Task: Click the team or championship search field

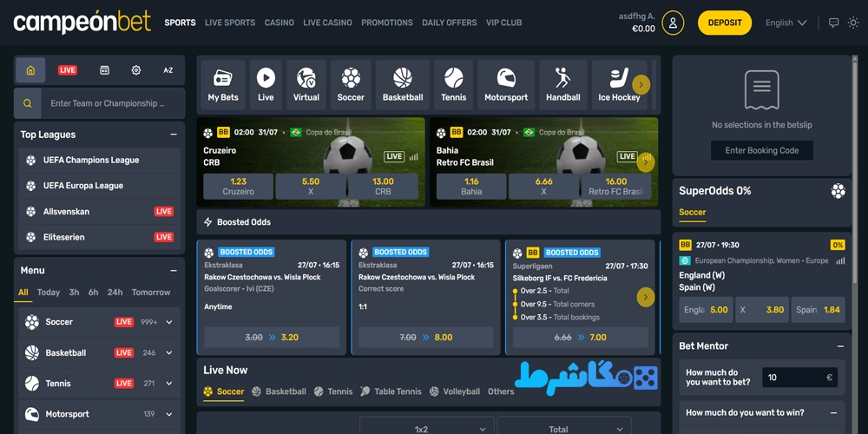Action: tap(113, 103)
